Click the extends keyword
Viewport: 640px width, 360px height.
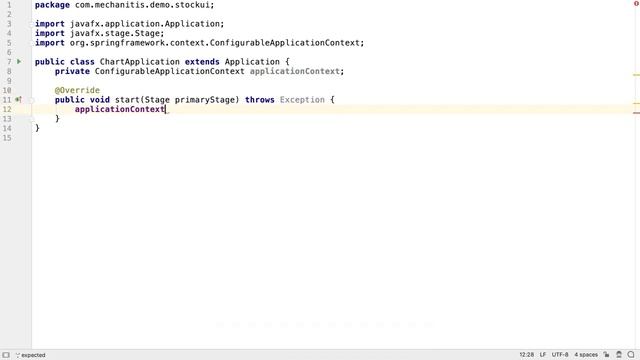click(202, 62)
